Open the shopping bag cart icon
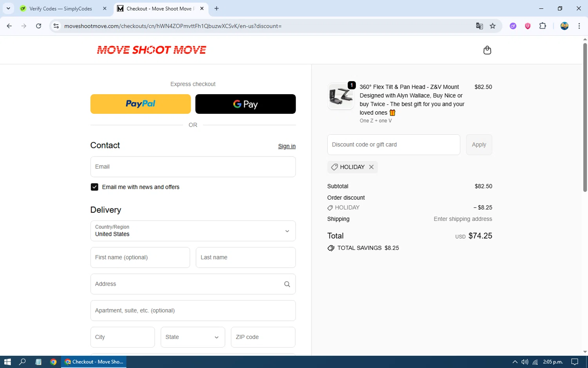 (487, 50)
